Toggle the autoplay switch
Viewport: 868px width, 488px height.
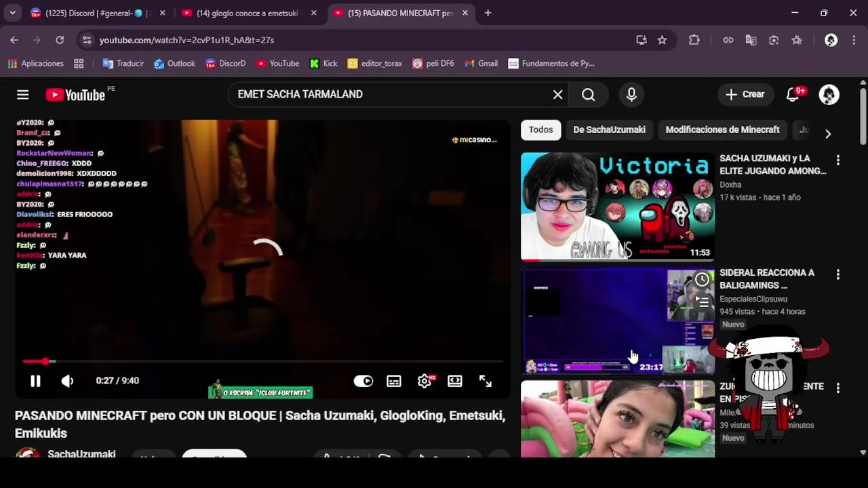tap(363, 381)
